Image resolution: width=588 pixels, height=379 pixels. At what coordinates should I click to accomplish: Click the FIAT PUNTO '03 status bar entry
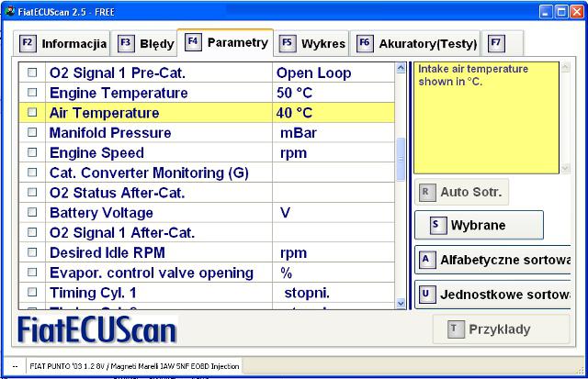click(x=134, y=366)
